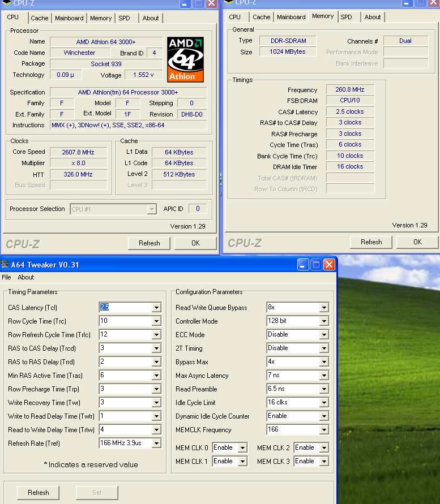
Task: Expand the Read Write Queue Bypass dropdown
Action: (324, 308)
